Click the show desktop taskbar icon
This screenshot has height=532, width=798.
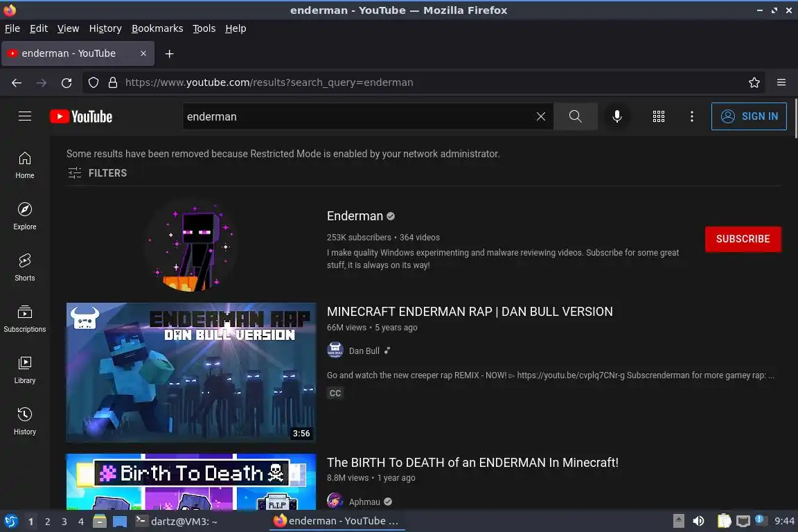[120, 522]
